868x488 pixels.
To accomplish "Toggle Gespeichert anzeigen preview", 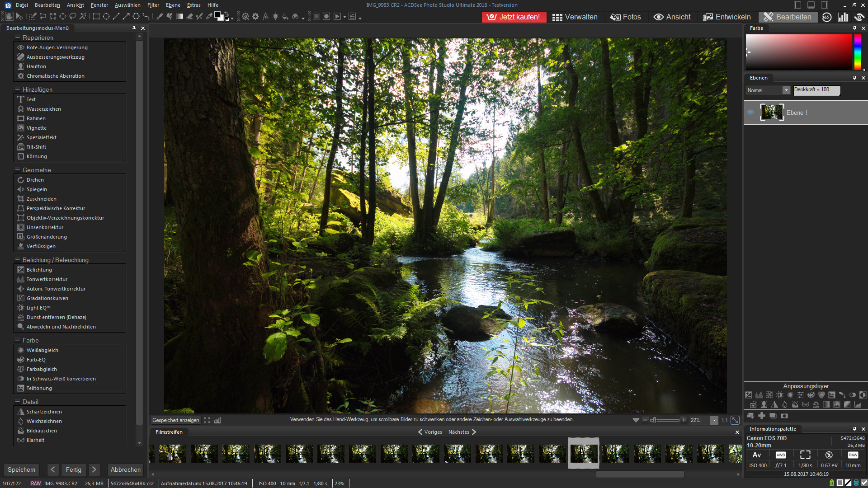I will pos(175,420).
